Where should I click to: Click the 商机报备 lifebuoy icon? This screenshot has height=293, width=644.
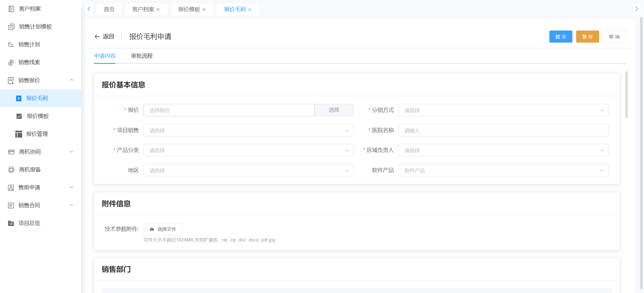(11, 170)
